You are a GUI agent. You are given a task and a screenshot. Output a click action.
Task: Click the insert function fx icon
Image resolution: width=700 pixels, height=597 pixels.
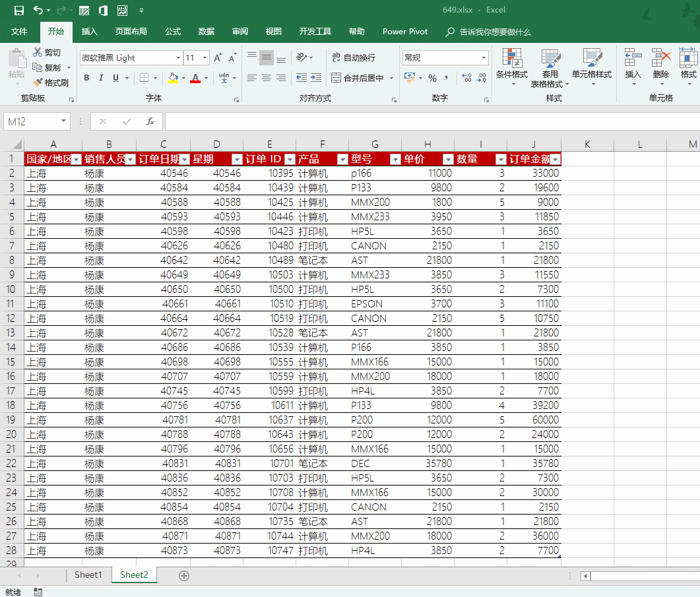pos(150,121)
